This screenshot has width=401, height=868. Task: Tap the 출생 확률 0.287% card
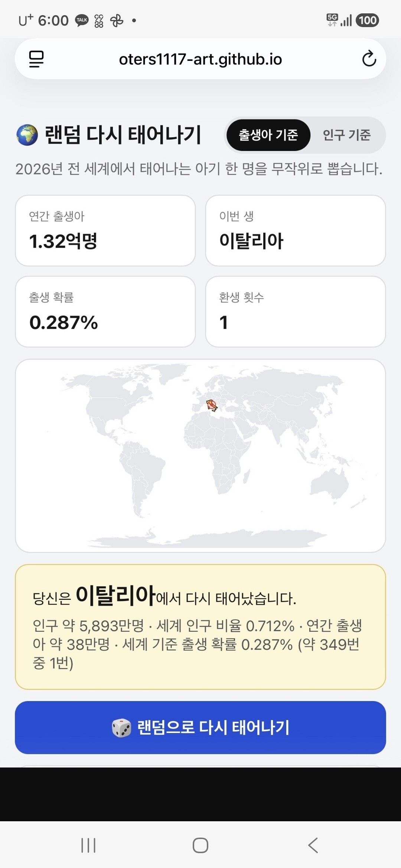(105, 312)
